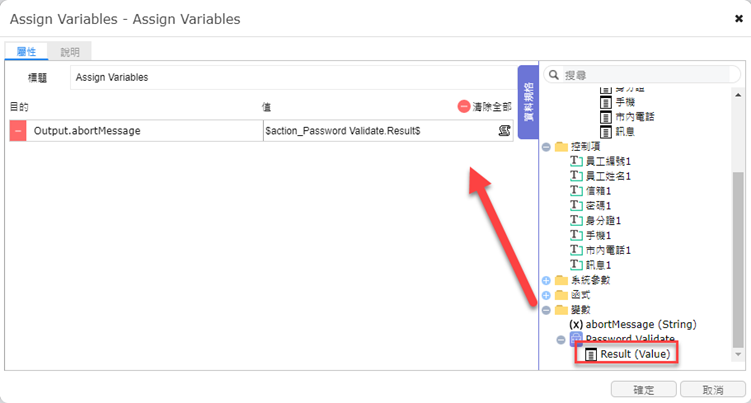Select the abortMessage (String) variable
The height and width of the screenshot is (403, 751).
point(631,325)
